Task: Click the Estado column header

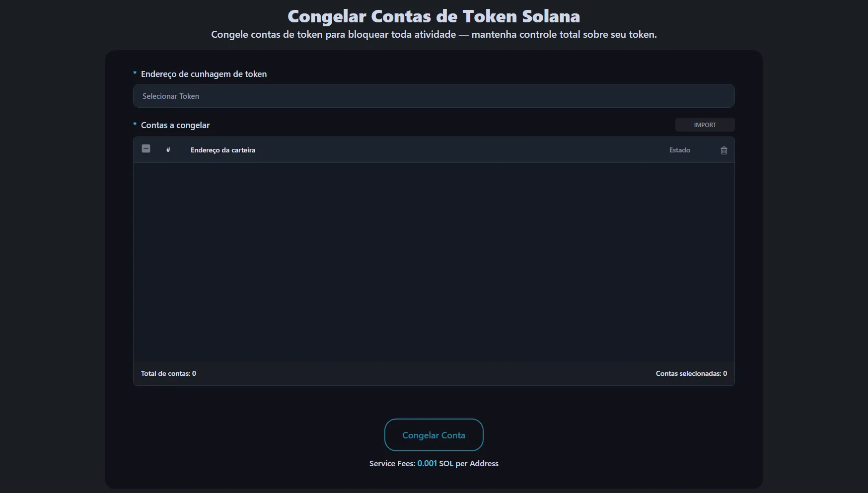Action: [x=679, y=150]
